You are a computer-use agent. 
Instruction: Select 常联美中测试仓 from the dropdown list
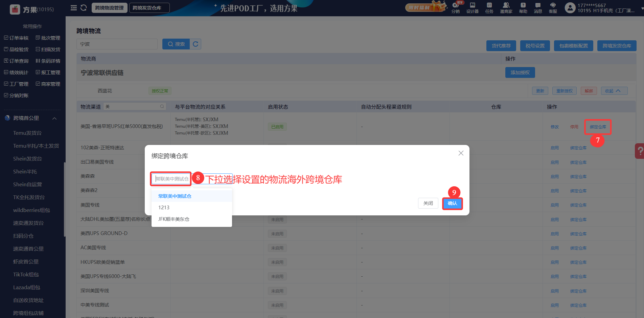(192, 196)
